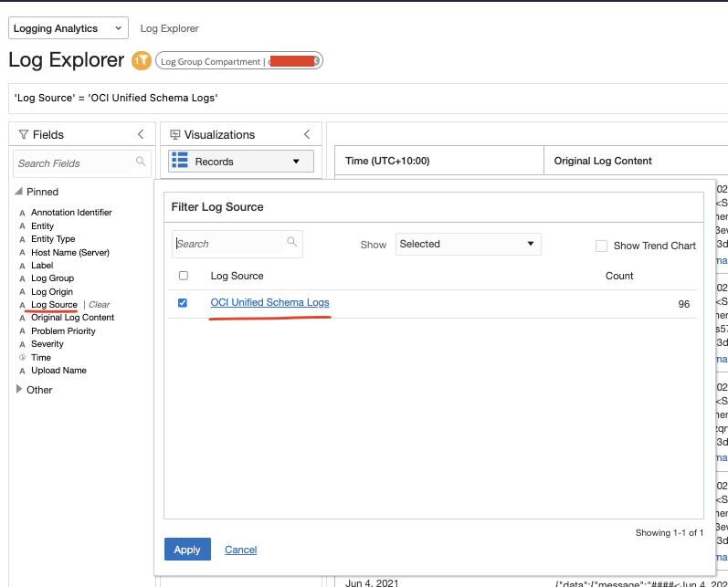Screen dimensions: 728x587
Task: Open the Show Selected dropdown
Action: [x=468, y=244]
